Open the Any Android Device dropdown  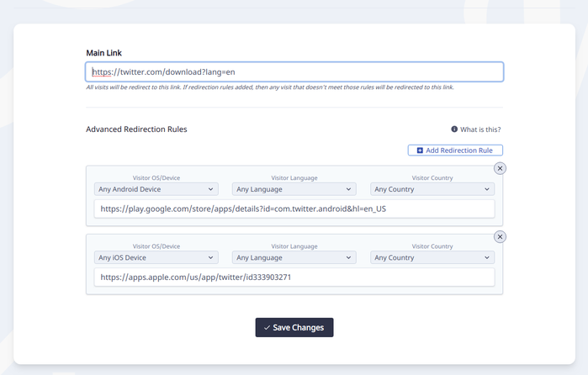coord(156,189)
